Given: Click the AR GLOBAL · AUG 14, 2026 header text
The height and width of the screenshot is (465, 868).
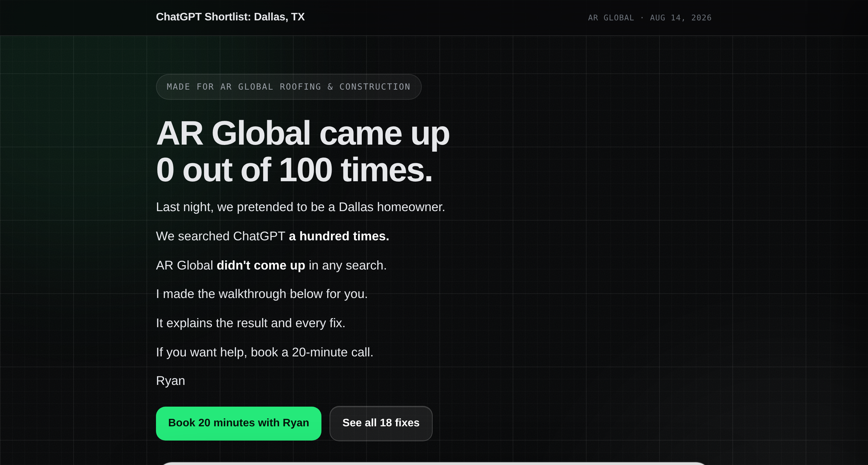Looking at the screenshot, I should (x=650, y=18).
